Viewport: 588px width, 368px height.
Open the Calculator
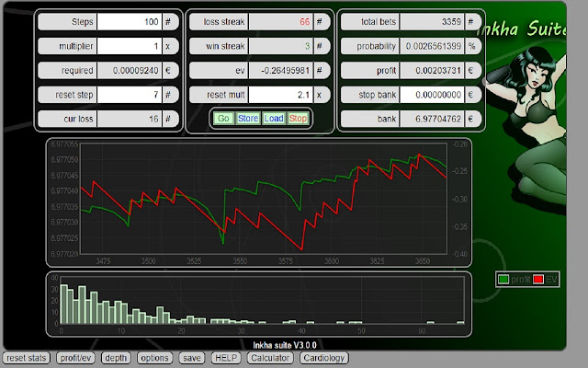[270, 358]
